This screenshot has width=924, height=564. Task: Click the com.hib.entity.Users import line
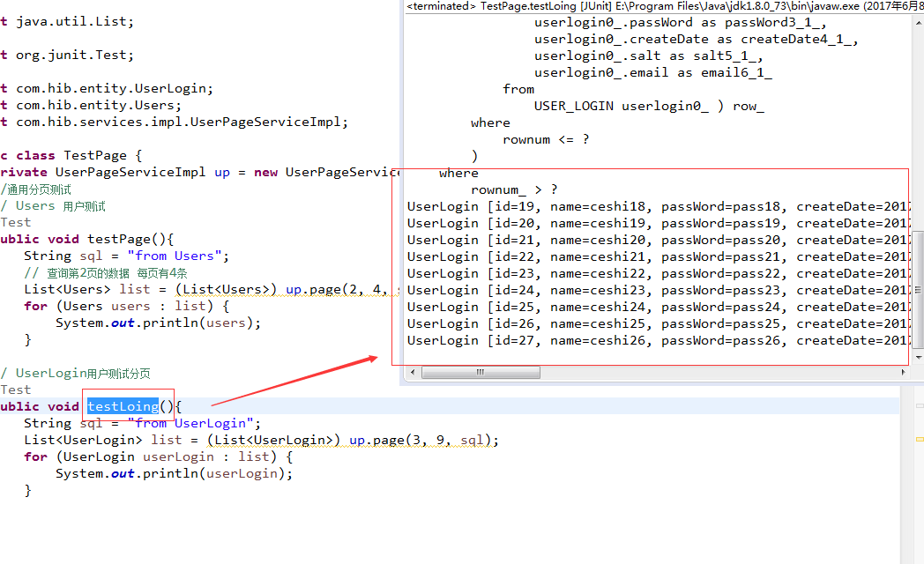91,106
